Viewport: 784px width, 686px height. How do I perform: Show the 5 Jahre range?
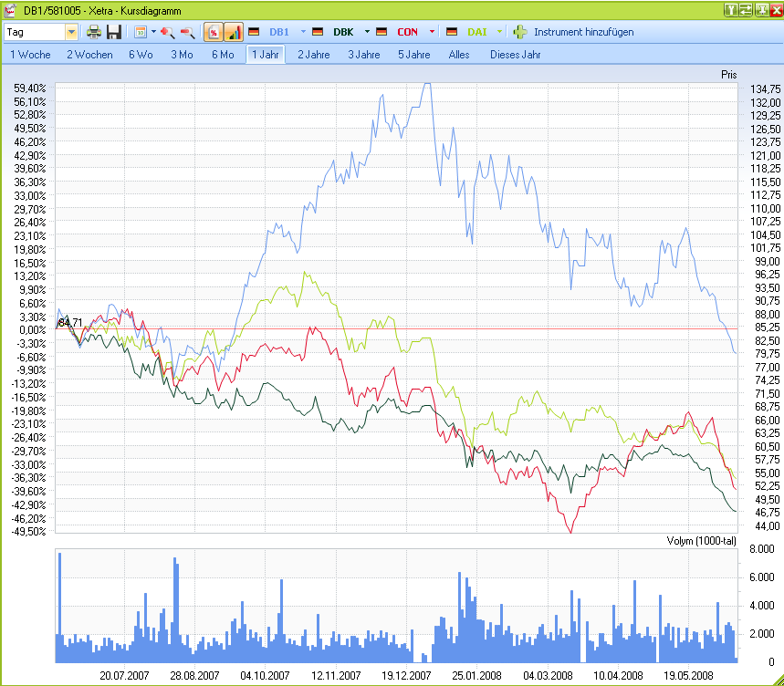[414, 55]
